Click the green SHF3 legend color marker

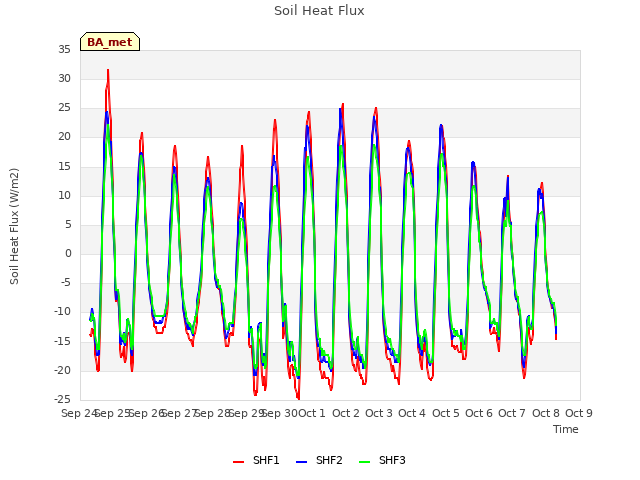click(x=364, y=462)
